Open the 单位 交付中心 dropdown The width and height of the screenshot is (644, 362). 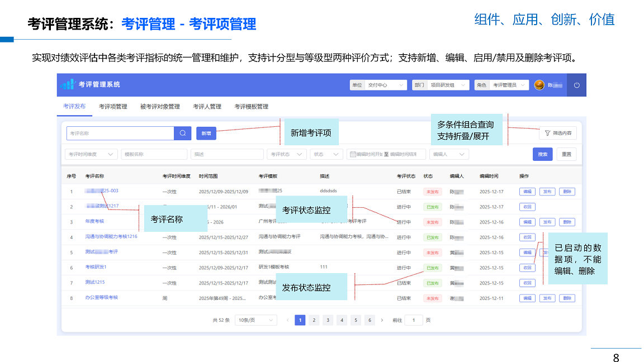click(386, 85)
